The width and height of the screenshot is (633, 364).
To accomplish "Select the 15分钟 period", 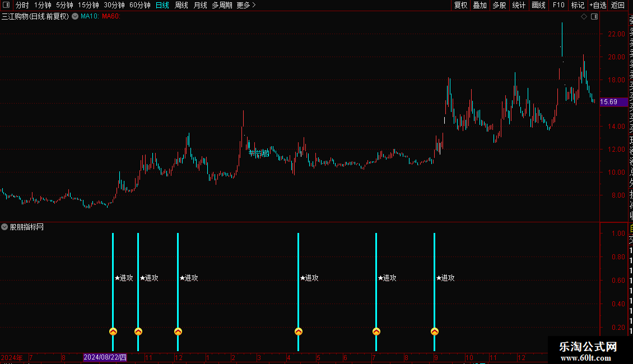I will pyautogui.click(x=88, y=5).
